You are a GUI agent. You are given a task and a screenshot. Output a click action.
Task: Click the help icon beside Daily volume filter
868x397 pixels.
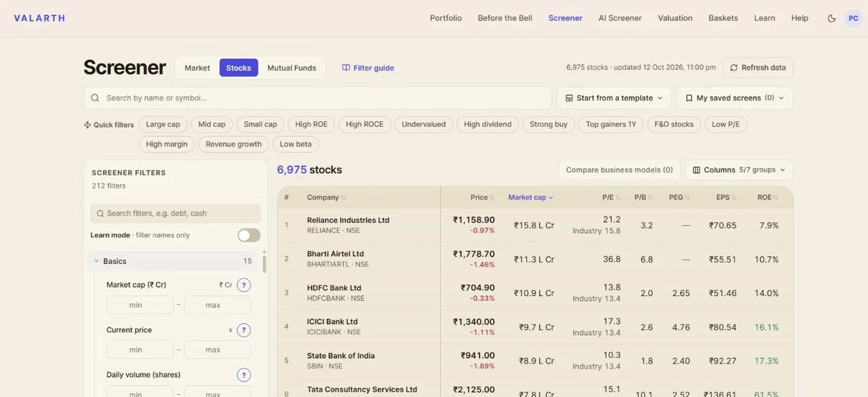click(x=243, y=375)
